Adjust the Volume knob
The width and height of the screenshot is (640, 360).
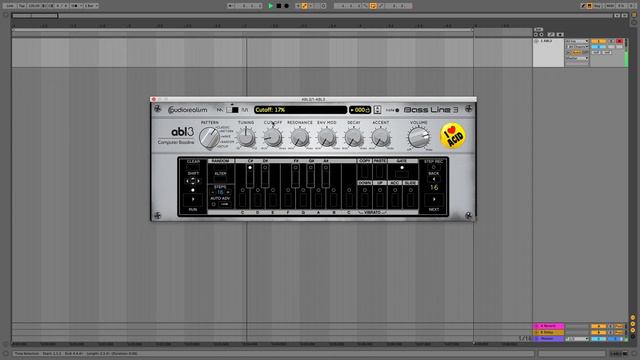point(418,138)
